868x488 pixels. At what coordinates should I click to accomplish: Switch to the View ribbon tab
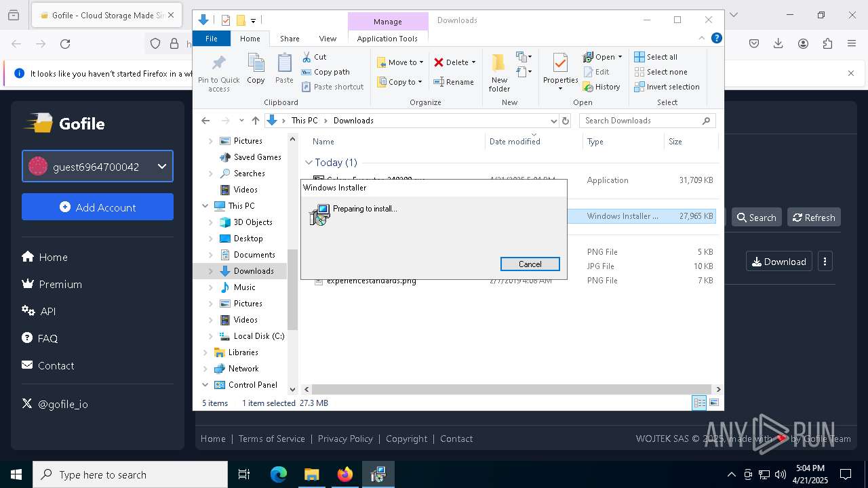[328, 39]
